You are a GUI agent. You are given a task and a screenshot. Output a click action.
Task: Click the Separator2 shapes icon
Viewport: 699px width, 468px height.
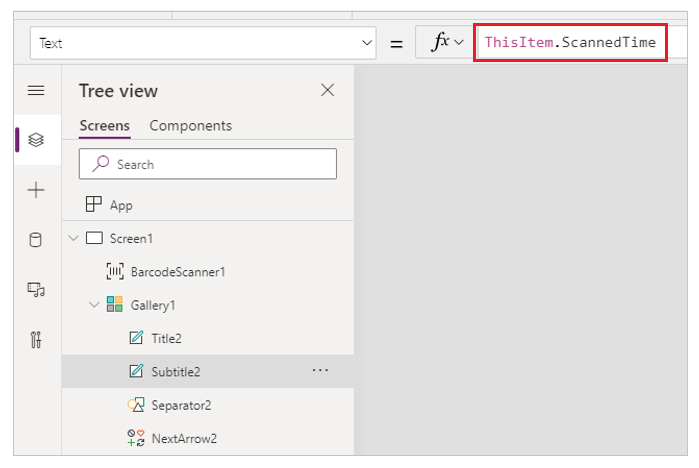coord(136,404)
